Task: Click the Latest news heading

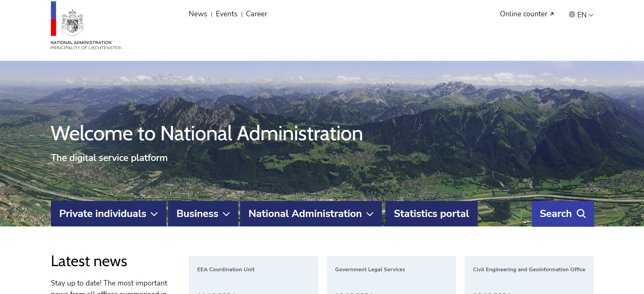Action: pos(89,261)
